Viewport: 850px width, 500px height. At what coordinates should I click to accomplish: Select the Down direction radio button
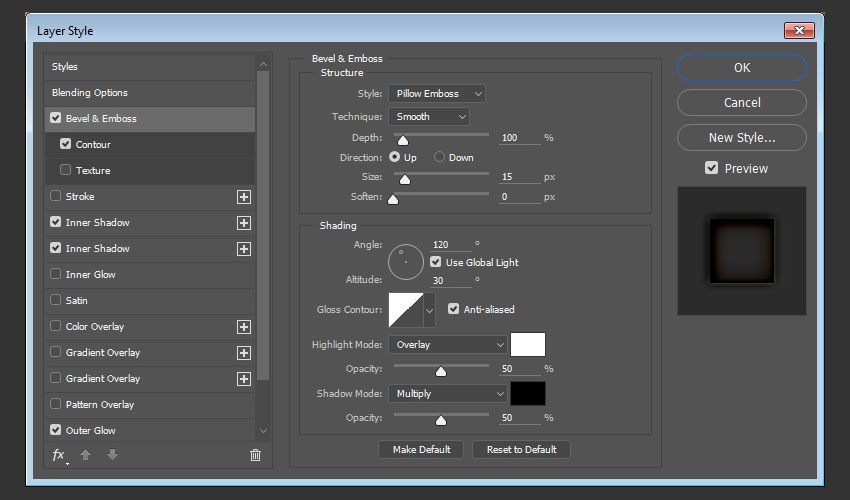click(x=439, y=158)
